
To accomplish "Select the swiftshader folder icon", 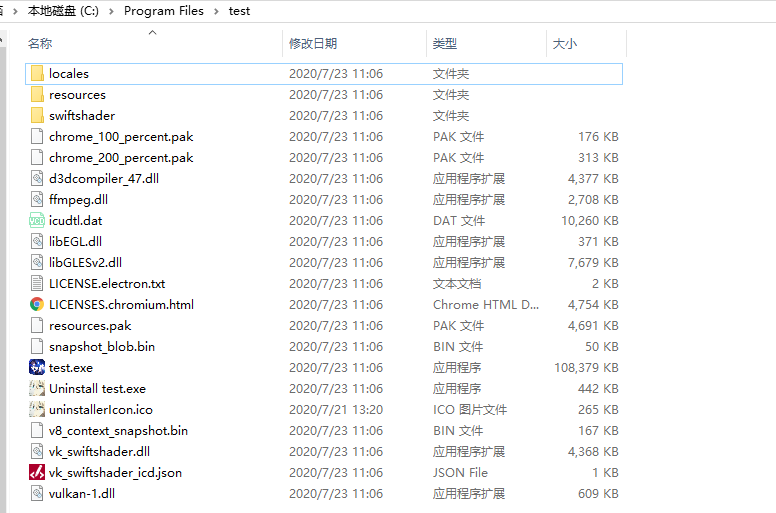I will click(x=37, y=116).
